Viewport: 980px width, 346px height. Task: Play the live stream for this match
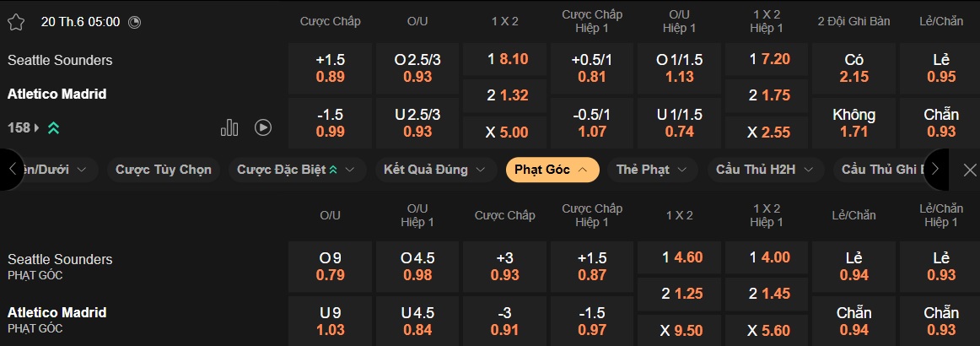tap(263, 127)
